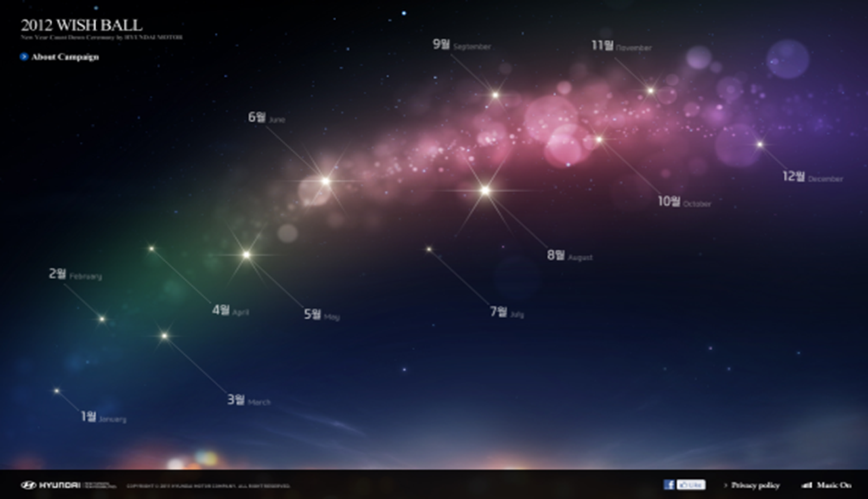The height and width of the screenshot is (499, 868).
Task: Click the star linked to 6월 June
Action: pyautogui.click(x=325, y=181)
